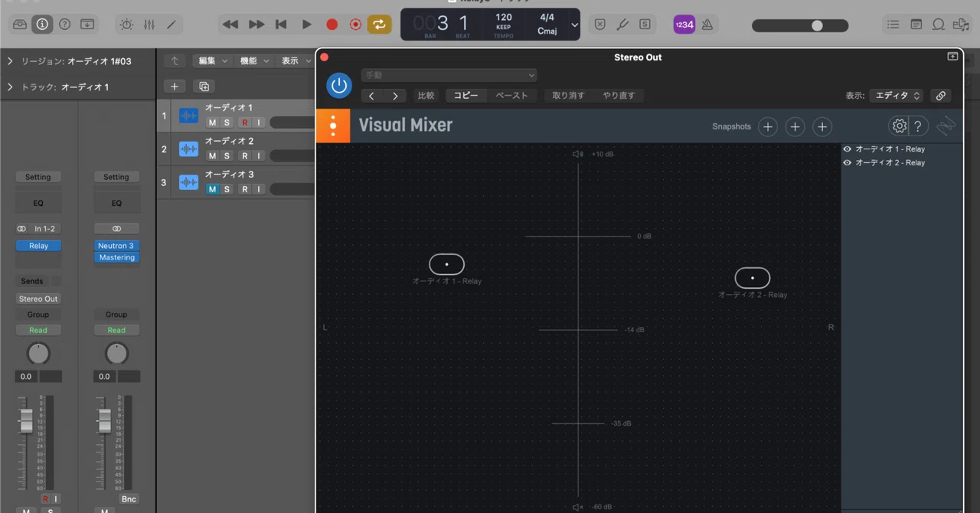Click the コピー button
Screen dimensions: 980x513
point(466,96)
